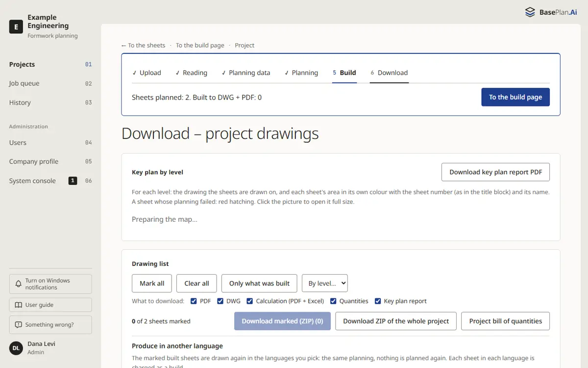588x368 pixels.
Task: Click the Administration section label
Action: [28, 127]
